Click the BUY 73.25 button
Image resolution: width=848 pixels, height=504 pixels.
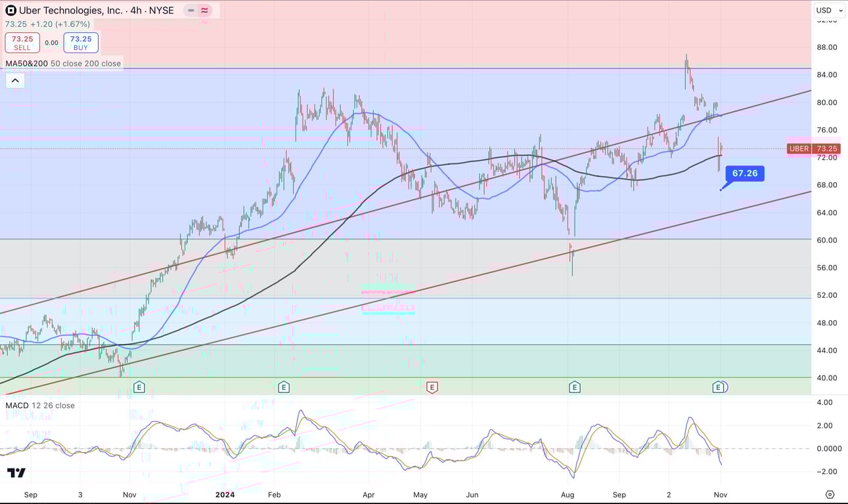click(x=81, y=43)
